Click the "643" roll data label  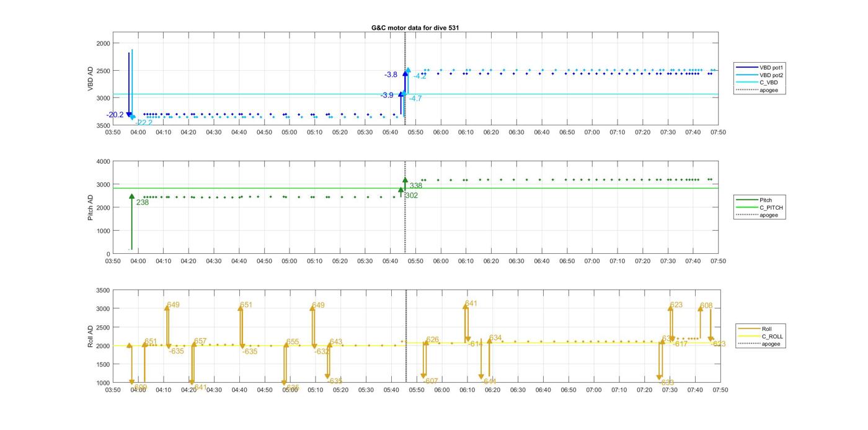[336, 342]
